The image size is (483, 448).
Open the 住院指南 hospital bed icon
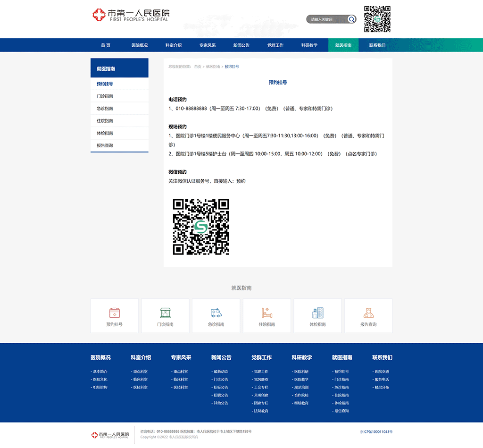point(267,313)
